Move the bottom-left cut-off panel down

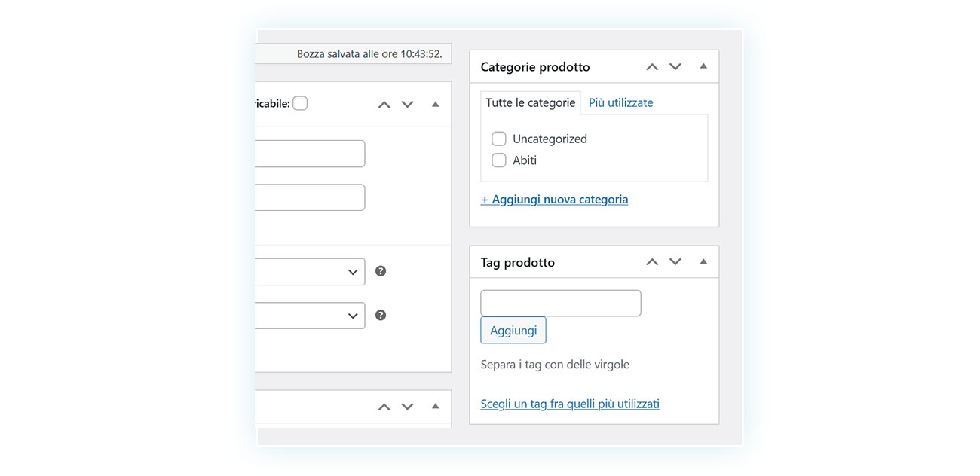[408, 407]
